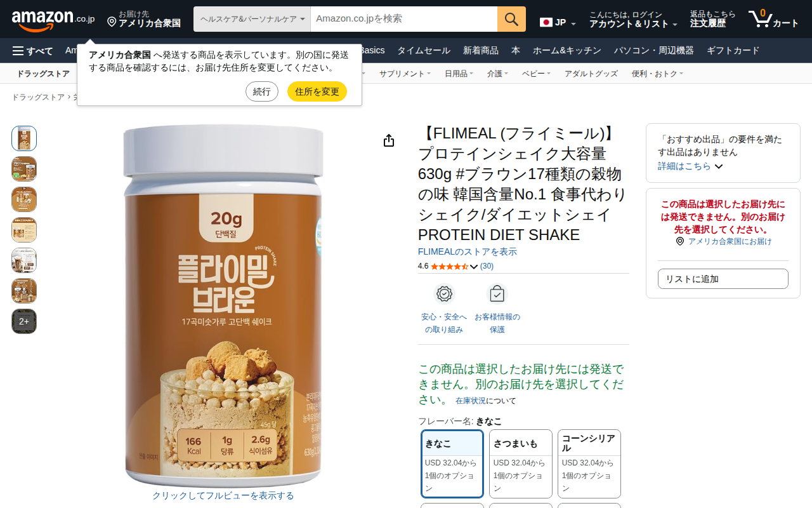812x508 pixels.
Task: Click the 安心・安全への取り組み shield icon
Action: click(x=444, y=295)
